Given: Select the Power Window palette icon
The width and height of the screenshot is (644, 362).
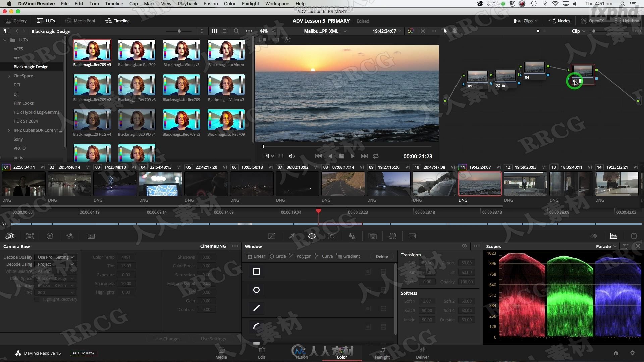Looking at the screenshot, I should click(312, 236).
